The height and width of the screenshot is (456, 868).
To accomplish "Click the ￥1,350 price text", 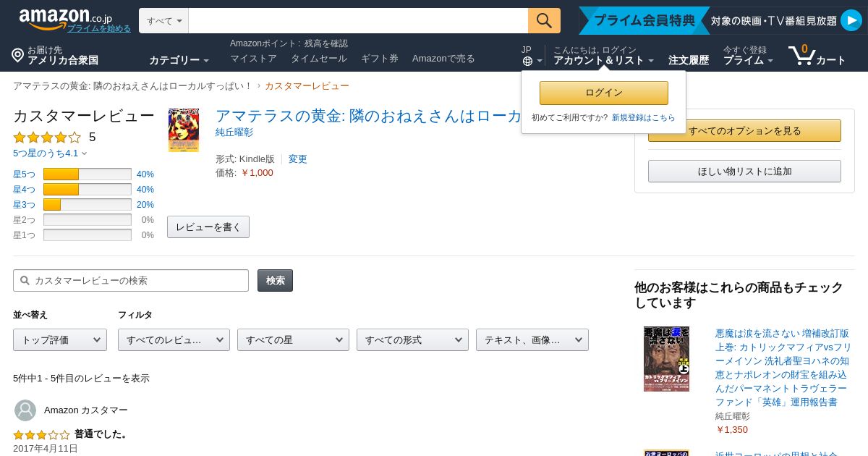I will pos(731,429).
